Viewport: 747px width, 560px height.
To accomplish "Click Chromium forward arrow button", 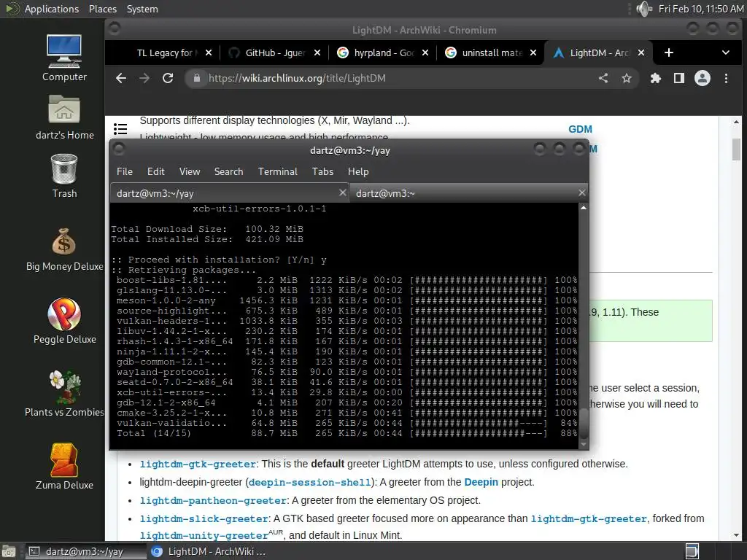I will (x=144, y=78).
